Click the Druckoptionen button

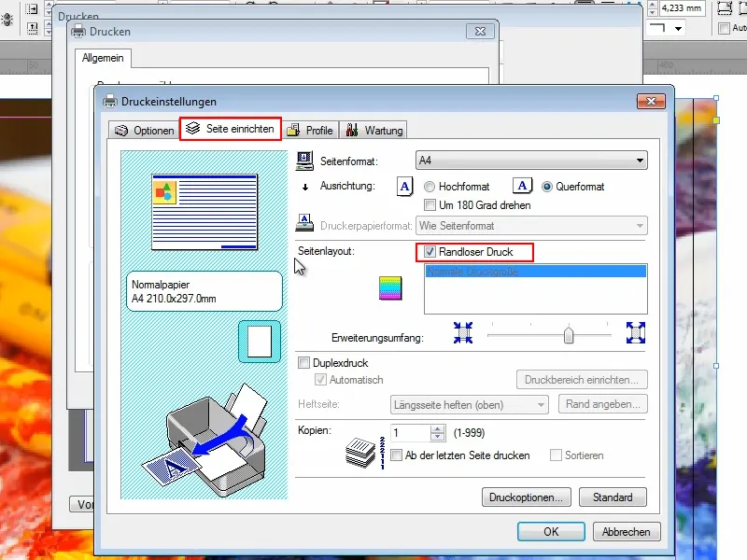point(526,497)
